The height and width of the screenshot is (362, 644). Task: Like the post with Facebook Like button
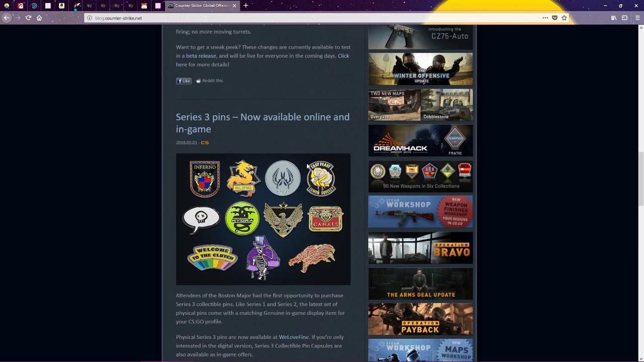[184, 81]
